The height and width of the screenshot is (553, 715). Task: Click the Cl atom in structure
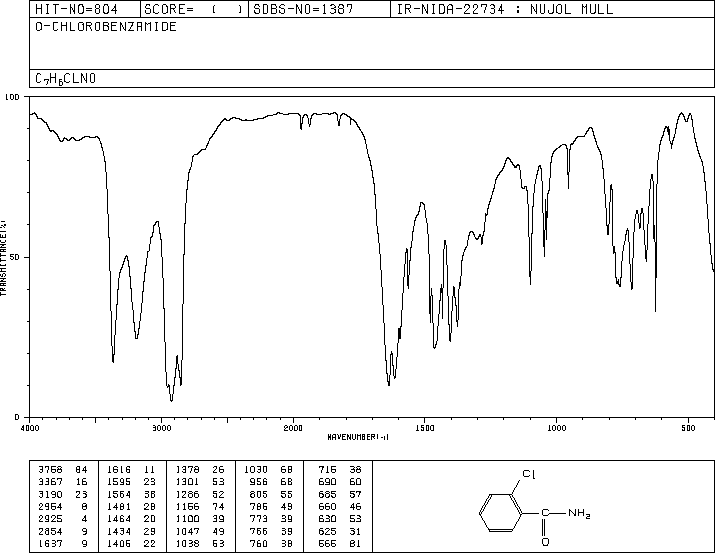[528, 474]
